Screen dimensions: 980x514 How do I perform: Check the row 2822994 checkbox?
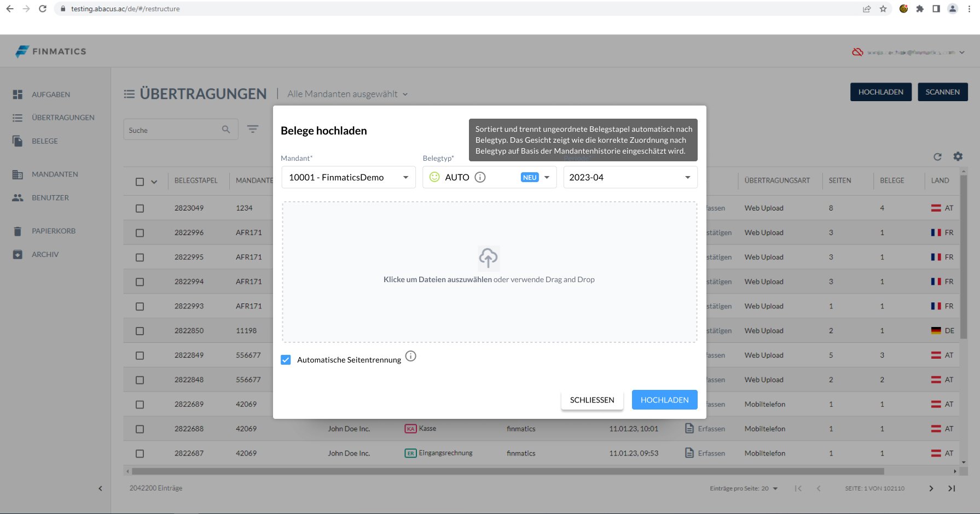coord(140,282)
